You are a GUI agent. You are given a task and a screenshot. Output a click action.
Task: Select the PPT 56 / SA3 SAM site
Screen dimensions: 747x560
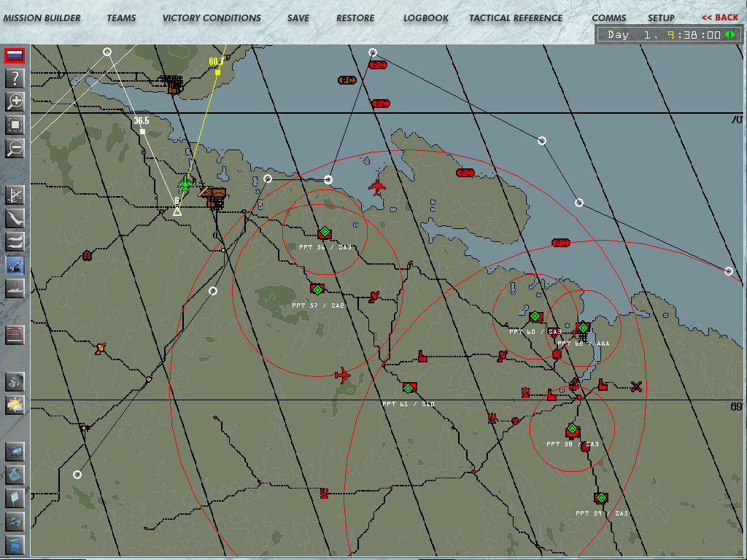pos(325,233)
